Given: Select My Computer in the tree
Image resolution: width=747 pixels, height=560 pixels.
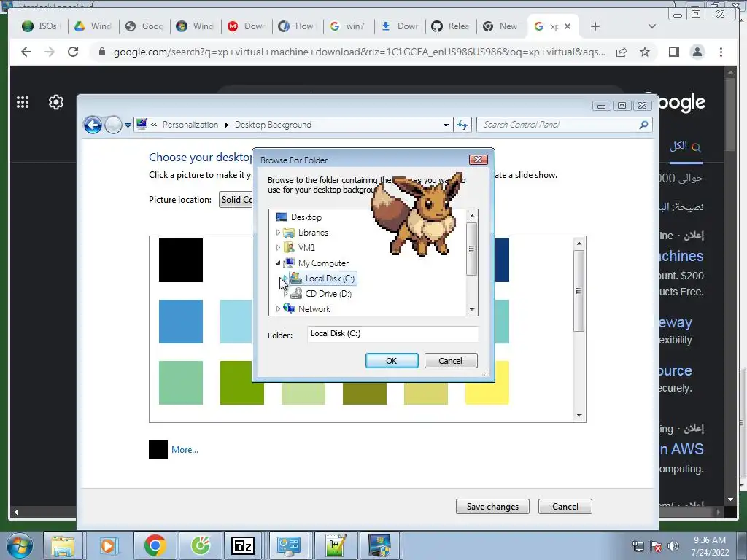Looking at the screenshot, I should (323, 262).
